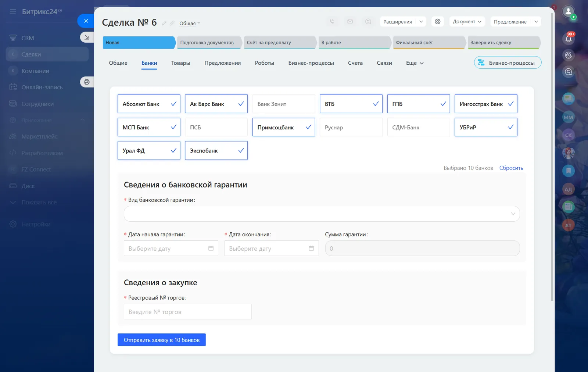Close the deal slider with X button
Screen dimensions: 588x372
click(86, 21)
